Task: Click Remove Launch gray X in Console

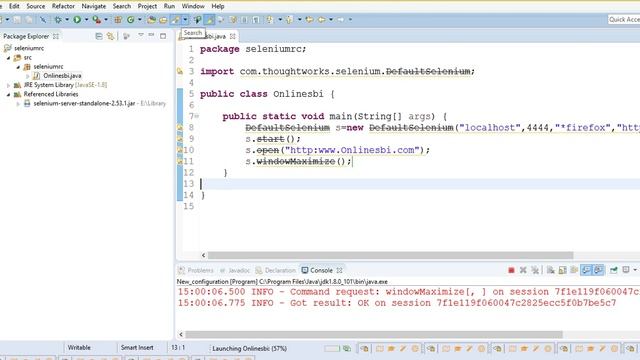Action: point(523,270)
